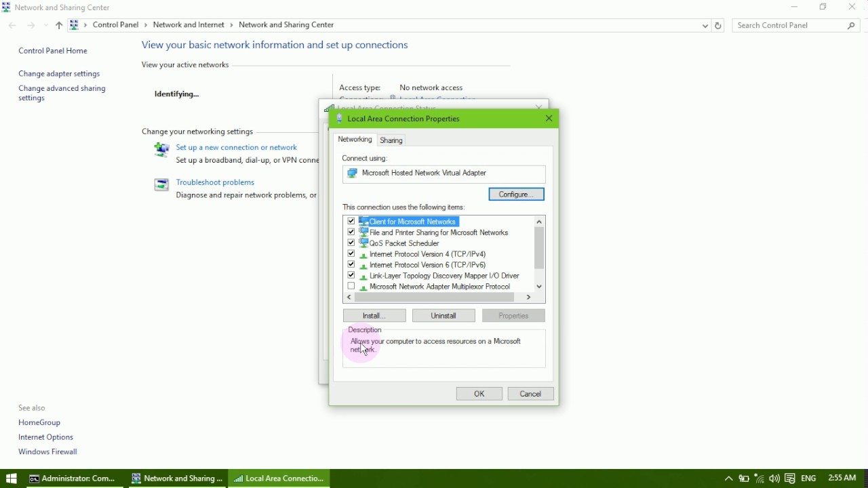Screen dimensions: 868x488
Task: Open Internet Options link
Action: point(46,439)
